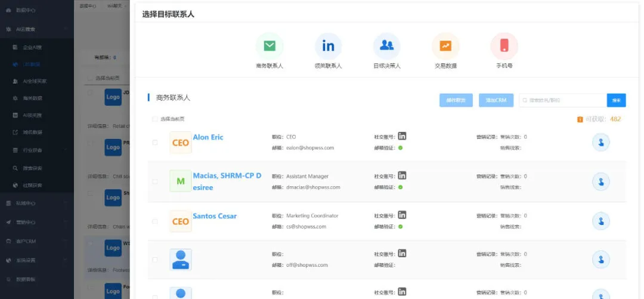Tick 选择当前页 checkbox in the contact dialog
Screen dimensions: 644x299
pos(155,119)
